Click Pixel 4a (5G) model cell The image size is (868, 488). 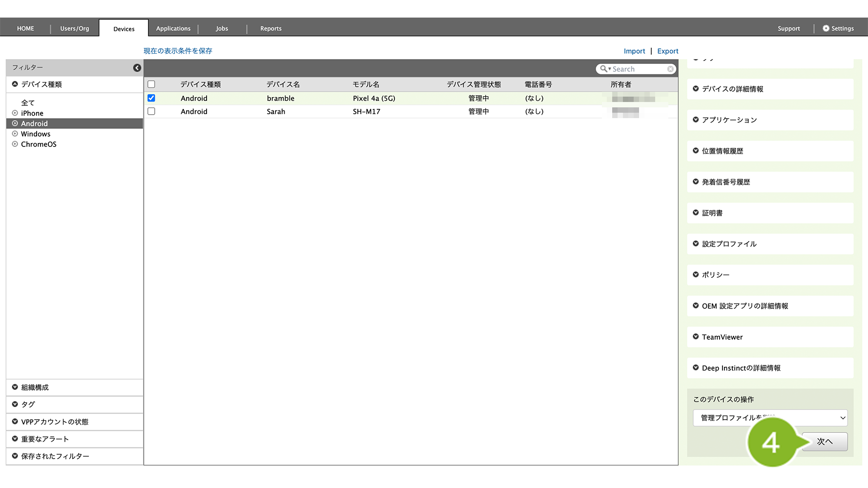(374, 98)
